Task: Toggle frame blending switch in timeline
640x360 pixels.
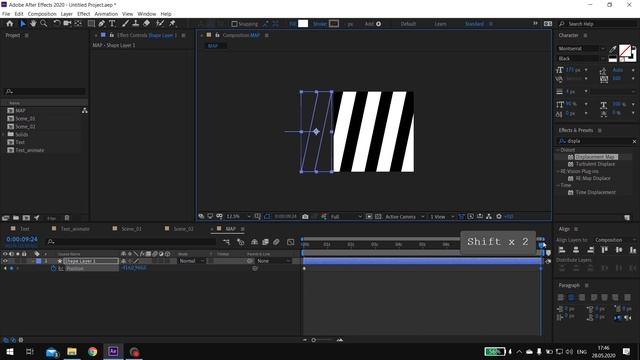Action: (265, 242)
